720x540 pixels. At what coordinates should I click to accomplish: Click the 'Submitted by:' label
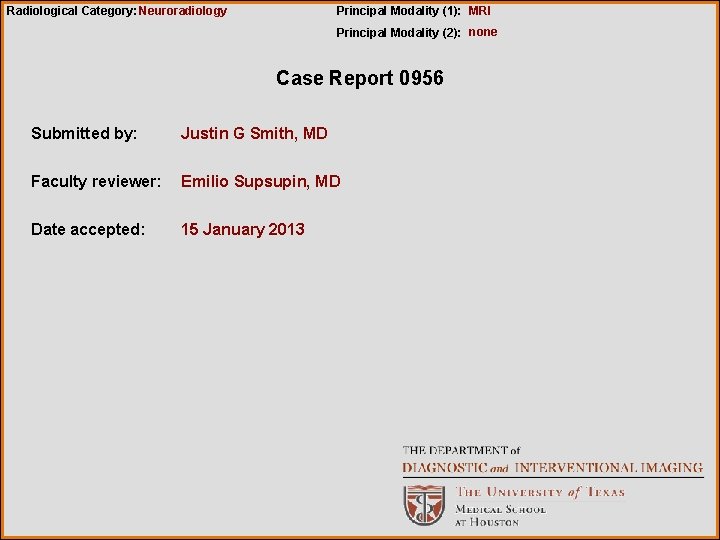point(84,133)
